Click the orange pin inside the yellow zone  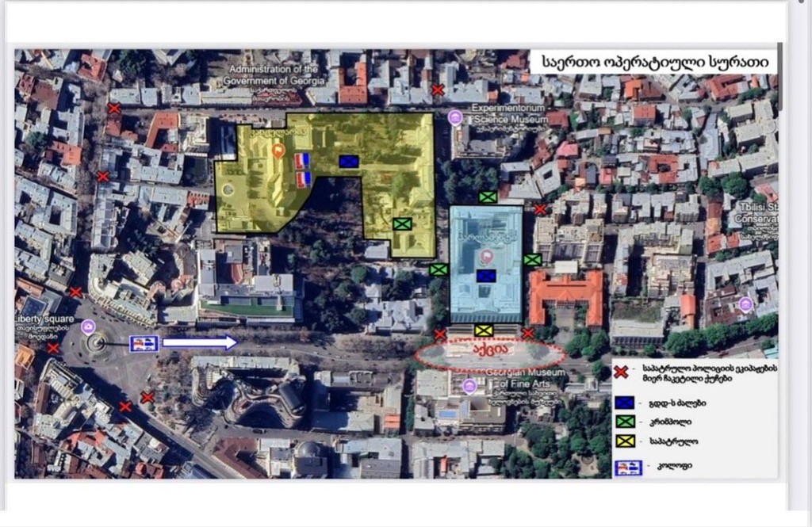278,151
